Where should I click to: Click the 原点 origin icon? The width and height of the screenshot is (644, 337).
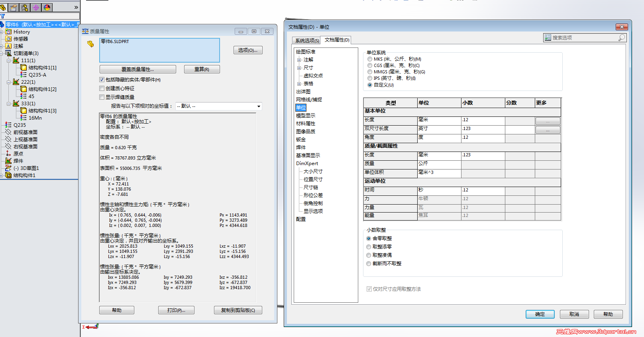coord(8,154)
